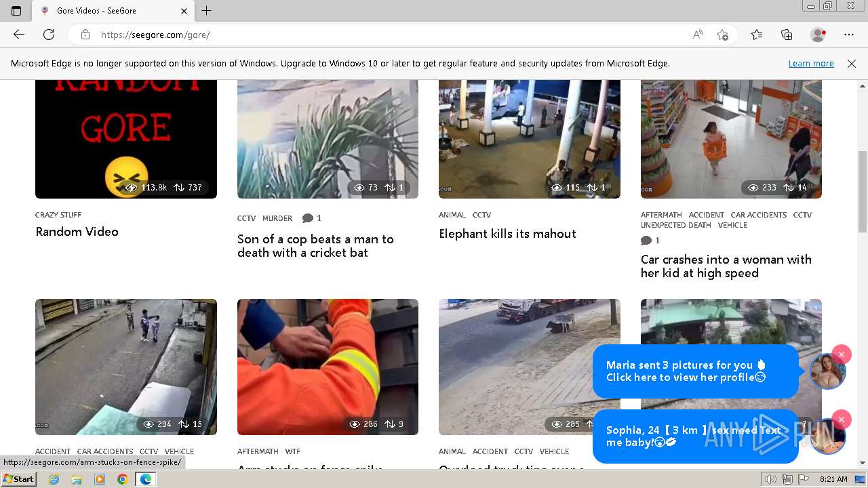
Task: Open CRAZY STUFF category tag
Action: coord(58,215)
